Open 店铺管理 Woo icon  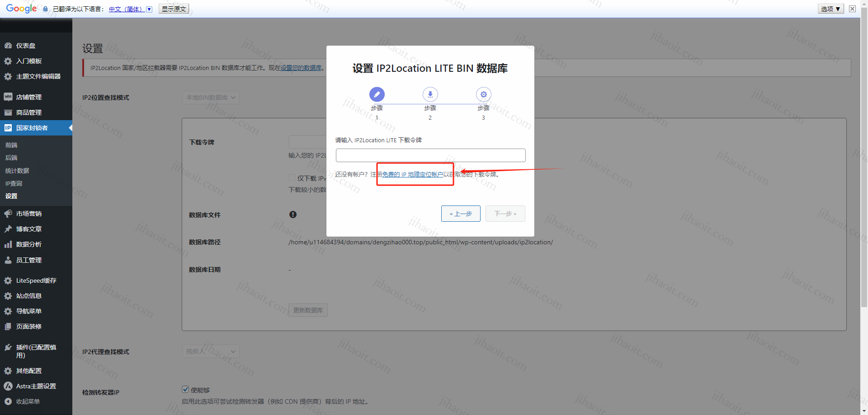pyautogui.click(x=8, y=97)
